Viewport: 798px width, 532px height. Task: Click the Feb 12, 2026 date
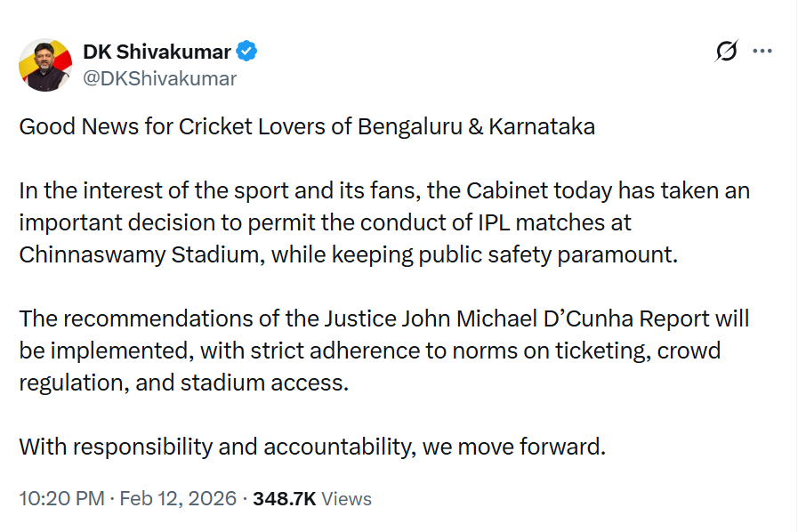coord(176,498)
